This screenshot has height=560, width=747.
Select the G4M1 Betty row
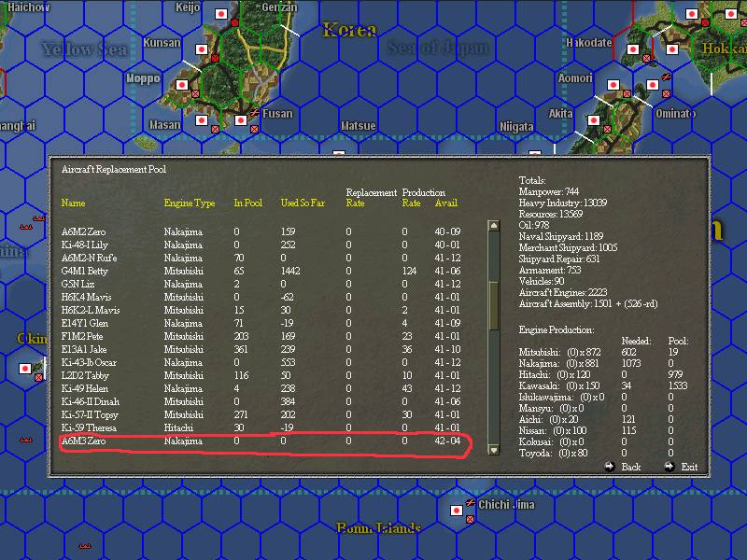point(261,271)
